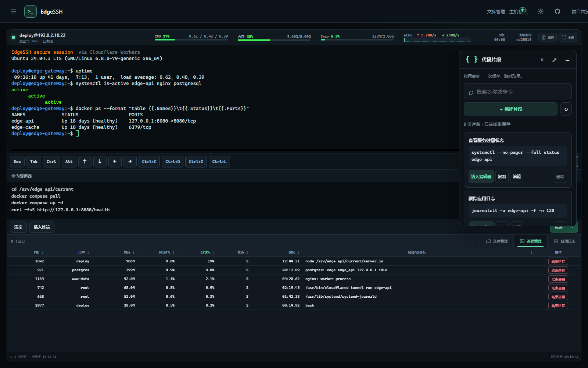Switch language with the 中 badge

click(523, 10)
